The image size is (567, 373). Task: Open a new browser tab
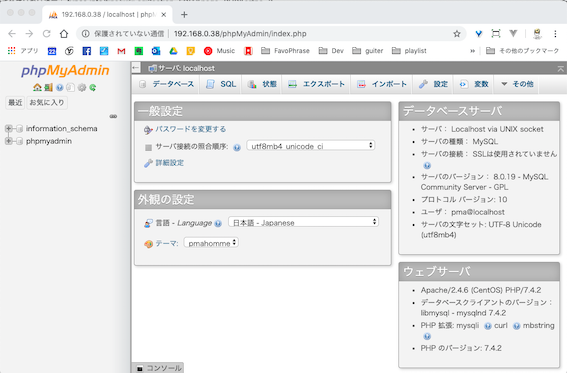click(x=184, y=14)
